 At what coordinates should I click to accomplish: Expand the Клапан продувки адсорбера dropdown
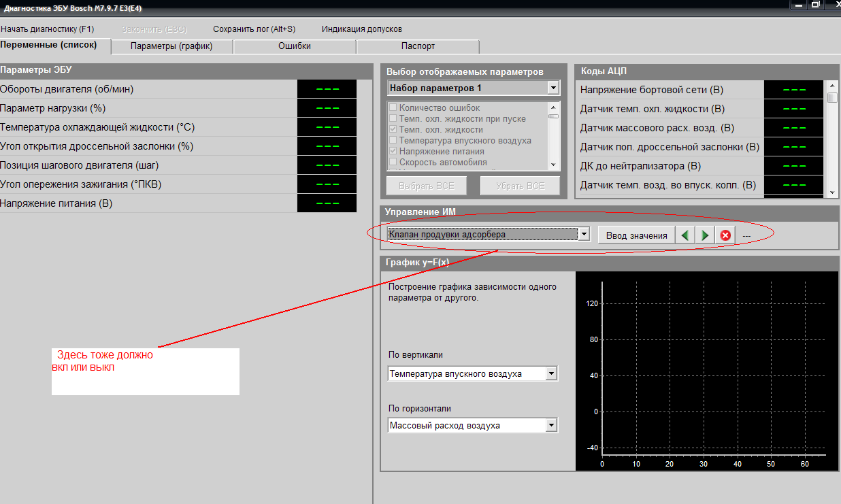583,235
